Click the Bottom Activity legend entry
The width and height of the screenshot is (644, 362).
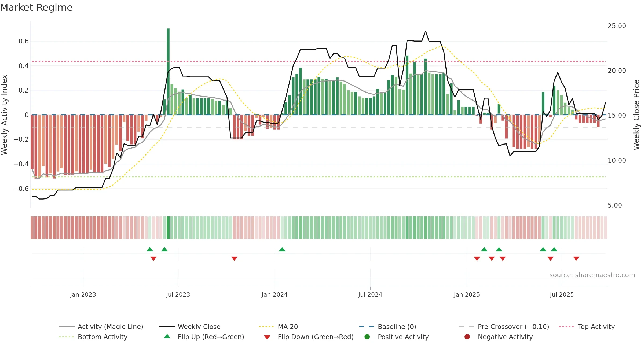(x=93, y=337)
